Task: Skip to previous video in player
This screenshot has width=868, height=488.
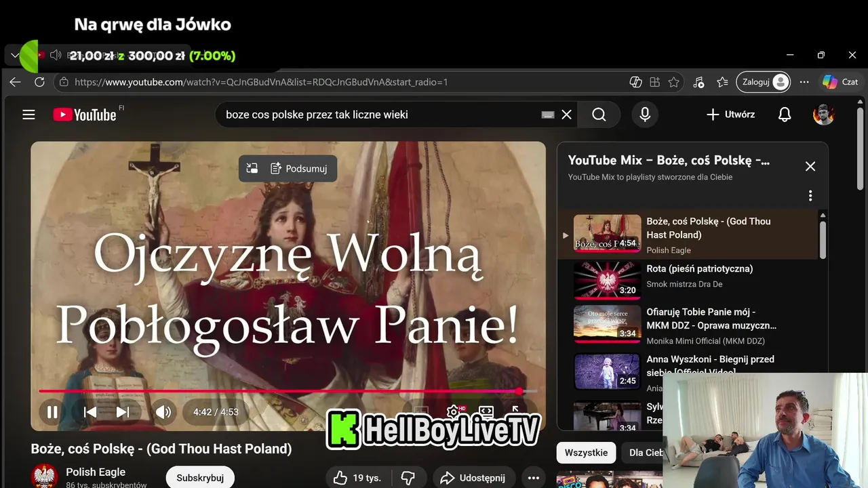Action: (90, 411)
